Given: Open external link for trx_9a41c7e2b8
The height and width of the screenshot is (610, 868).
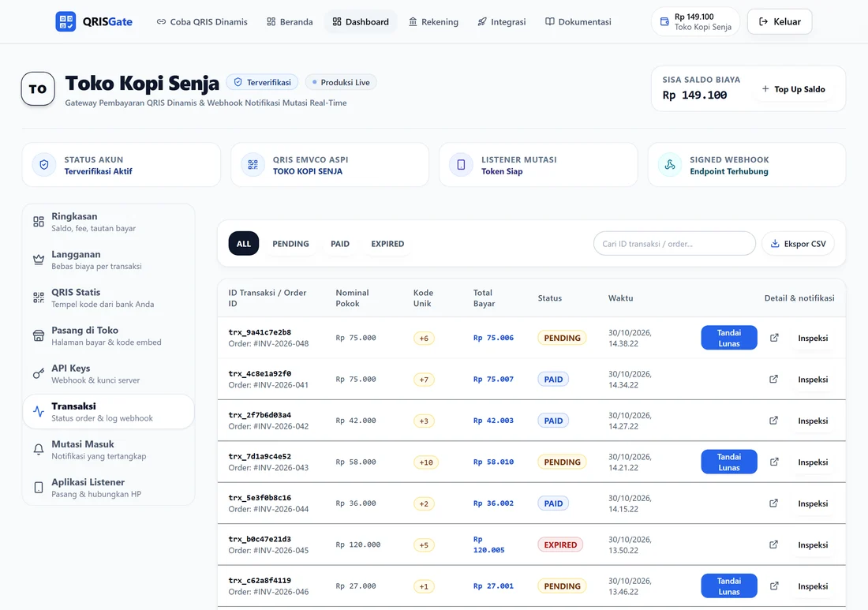Looking at the screenshot, I should 774,338.
